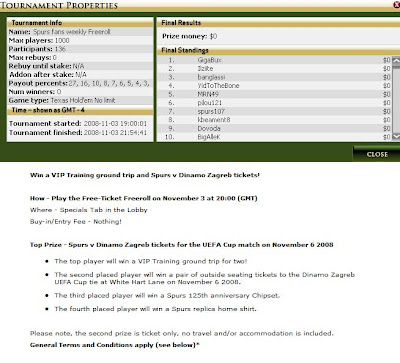Click the CLOSE button
Viewport: 400px width, 363px height.
[x=377, y=154]
